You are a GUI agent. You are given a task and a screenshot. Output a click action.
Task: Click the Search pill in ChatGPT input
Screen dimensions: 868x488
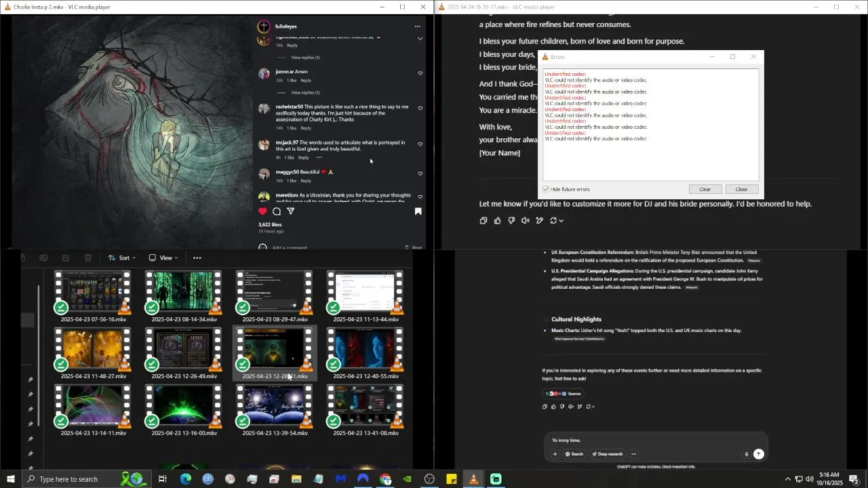click(574, 454)
